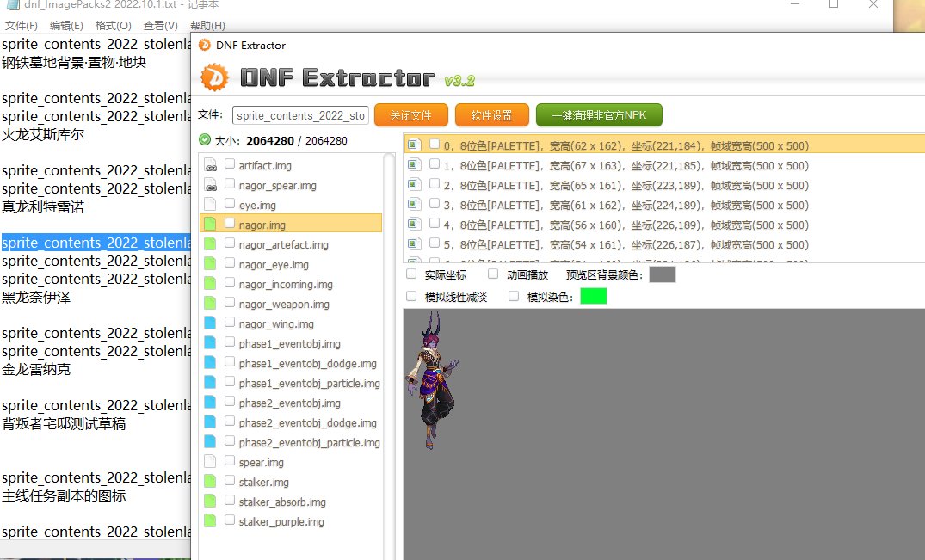This screenshot has height=560, width=925.
Task: Click the image icon of frame 0
Action: (x=414, y=145)
